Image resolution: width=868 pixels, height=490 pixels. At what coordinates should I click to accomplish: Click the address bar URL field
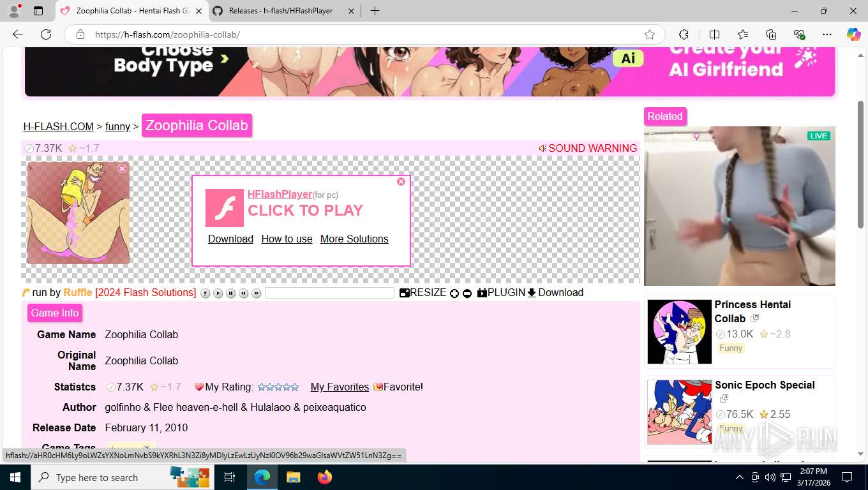point(364,34)
